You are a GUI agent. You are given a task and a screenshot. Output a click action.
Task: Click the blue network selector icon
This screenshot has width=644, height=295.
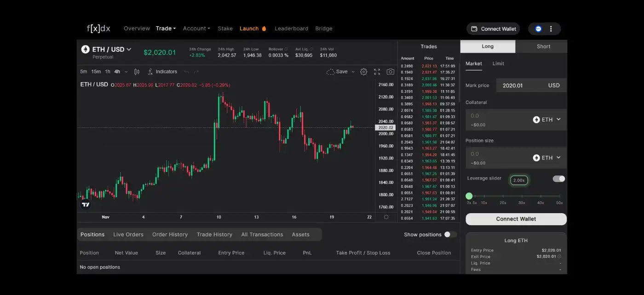click(538, 29)
